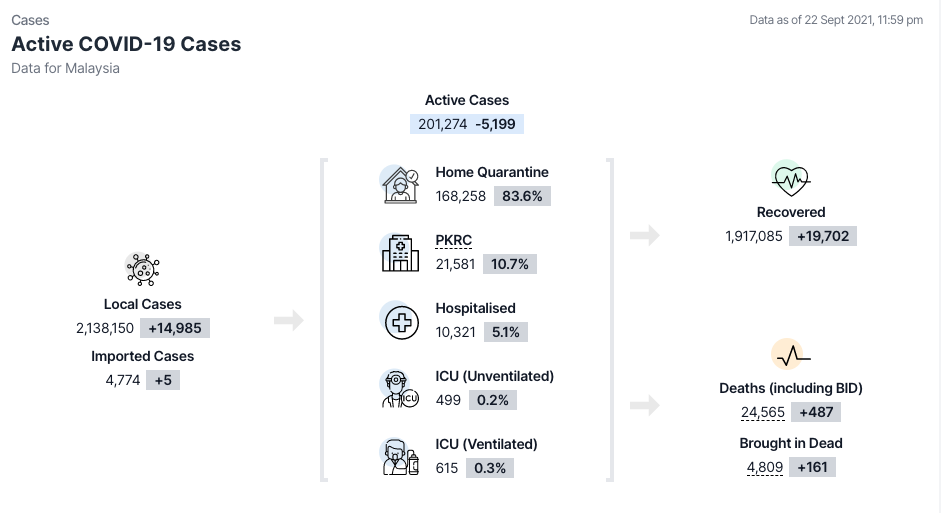Click the Hospitalised medical cross icon
This screenshot has width=941, height=513.
click(400, 321)
